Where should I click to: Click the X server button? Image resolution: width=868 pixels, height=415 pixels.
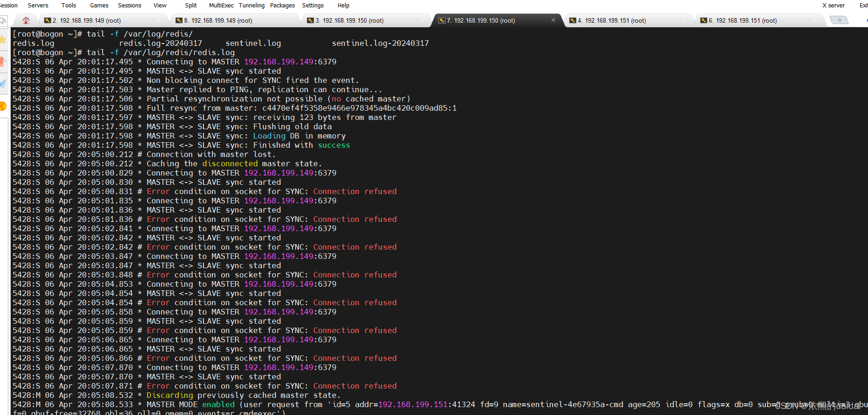point(833,6)
